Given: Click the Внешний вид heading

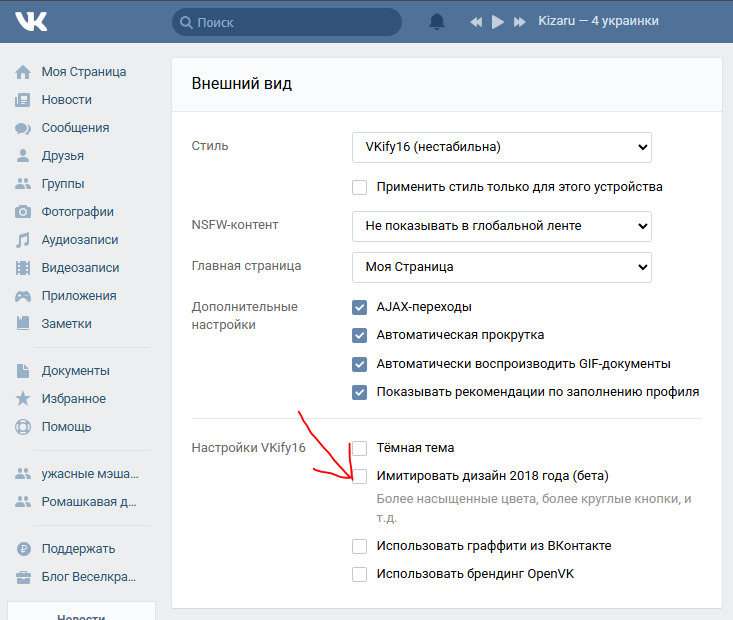Looking at the screenshot, I should [x=242, y=84].
